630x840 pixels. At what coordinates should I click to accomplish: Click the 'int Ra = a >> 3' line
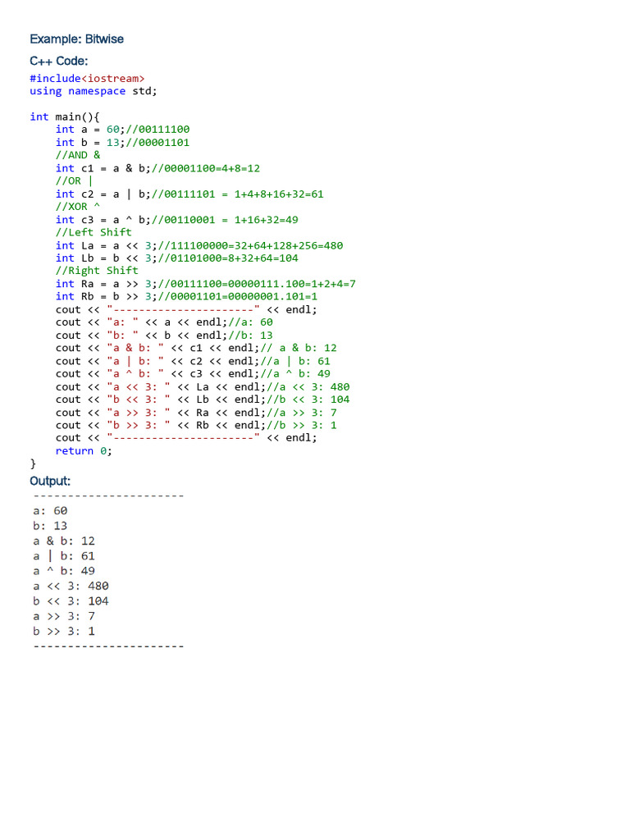(x=206, y=284)
